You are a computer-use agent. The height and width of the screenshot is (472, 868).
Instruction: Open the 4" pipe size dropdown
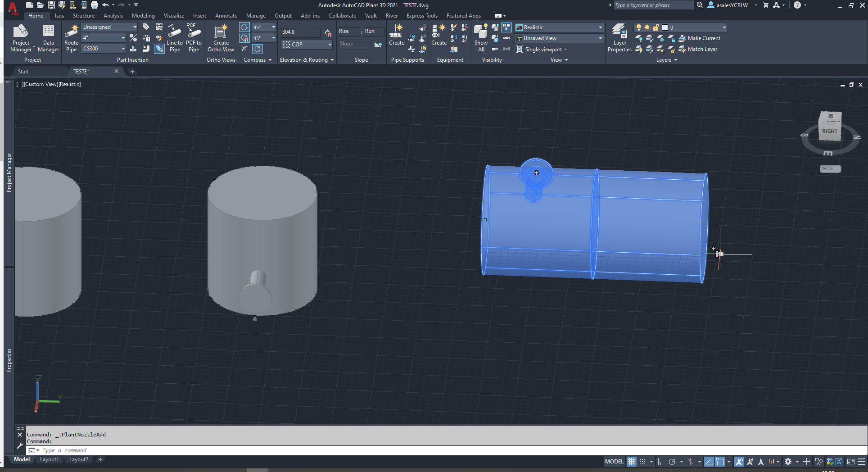[x=104, y=38]
